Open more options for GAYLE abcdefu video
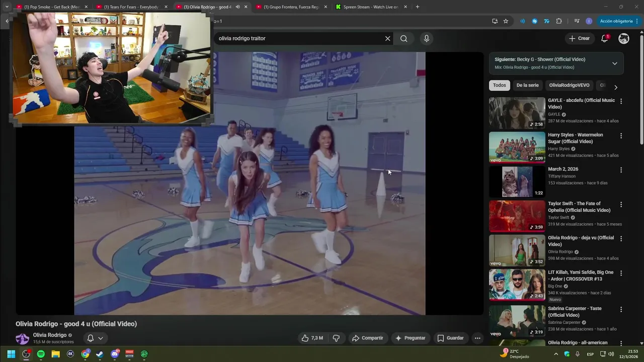 click(x=621, y=101)
